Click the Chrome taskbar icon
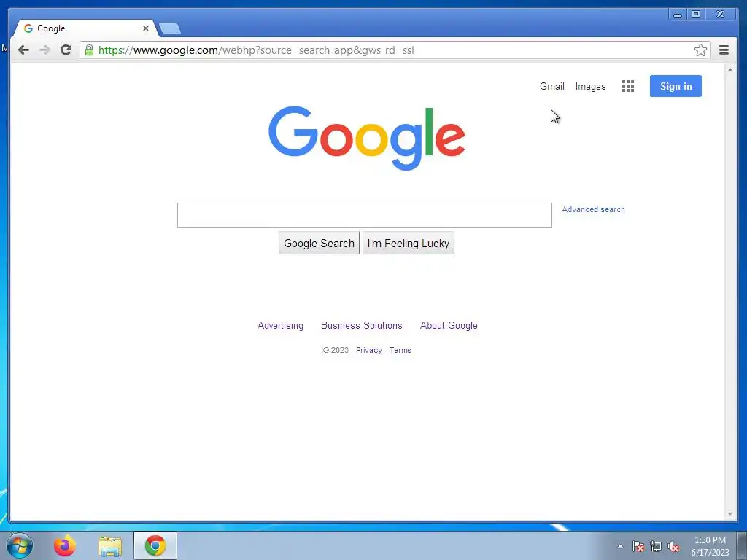 155,545
